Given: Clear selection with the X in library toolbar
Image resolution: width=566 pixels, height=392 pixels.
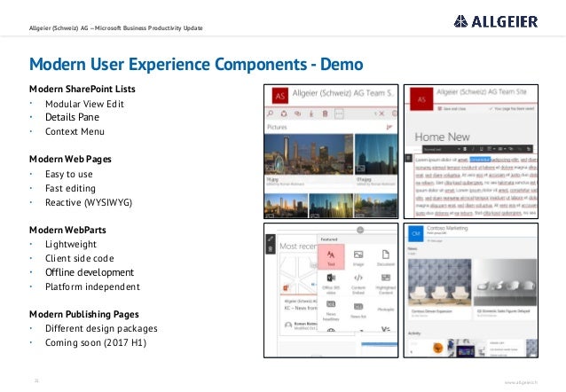Looking at the screenshot, I should click(x=381, y=114).
